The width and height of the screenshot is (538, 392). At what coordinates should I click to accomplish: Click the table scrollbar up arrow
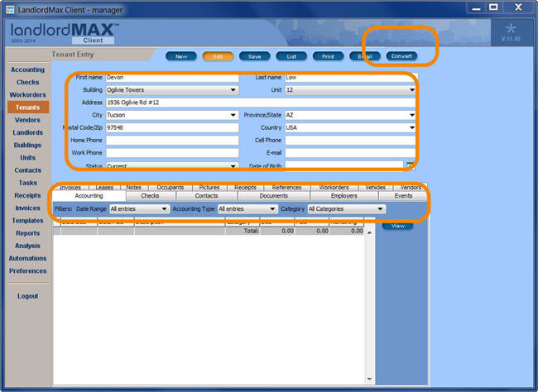(369, 232)
